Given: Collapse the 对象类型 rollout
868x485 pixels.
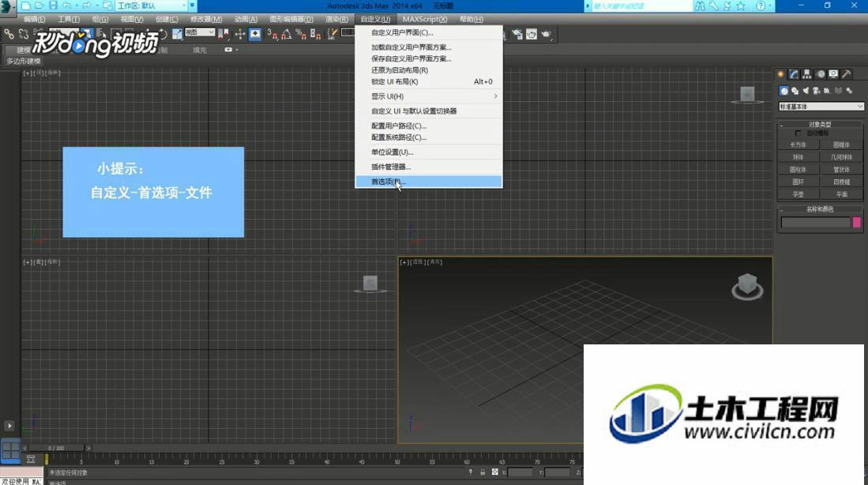Looking at the screenshot, I should (x=820, y=125).
